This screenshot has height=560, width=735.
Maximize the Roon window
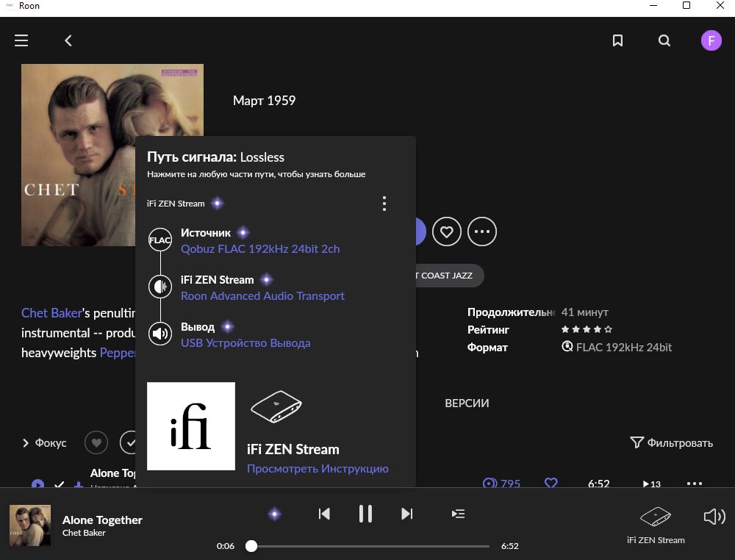tap(686, 6)
